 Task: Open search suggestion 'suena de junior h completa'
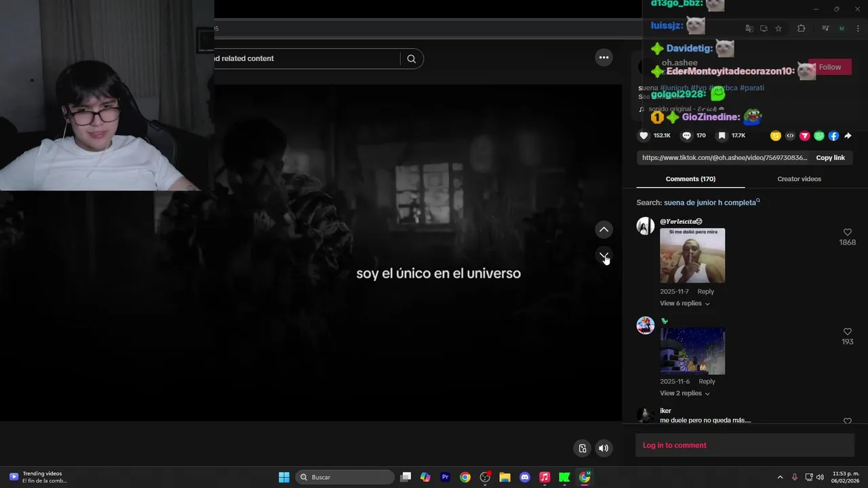(x=711, y=203)
